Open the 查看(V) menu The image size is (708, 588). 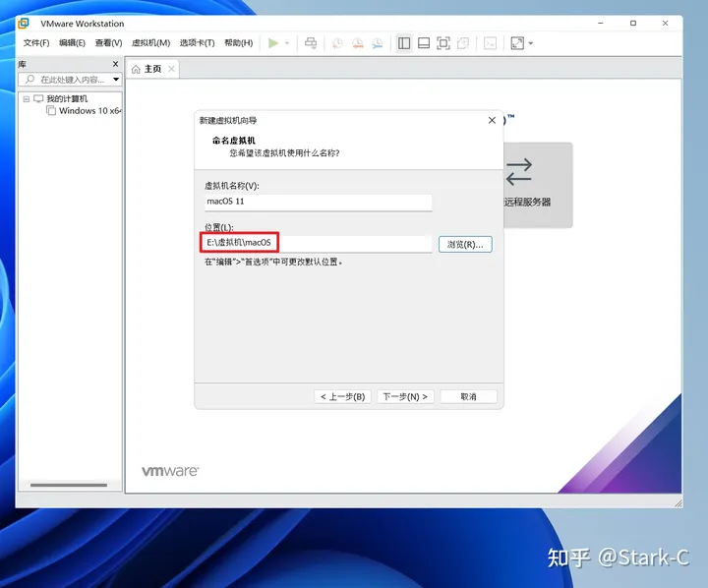(x=108, y=43)
